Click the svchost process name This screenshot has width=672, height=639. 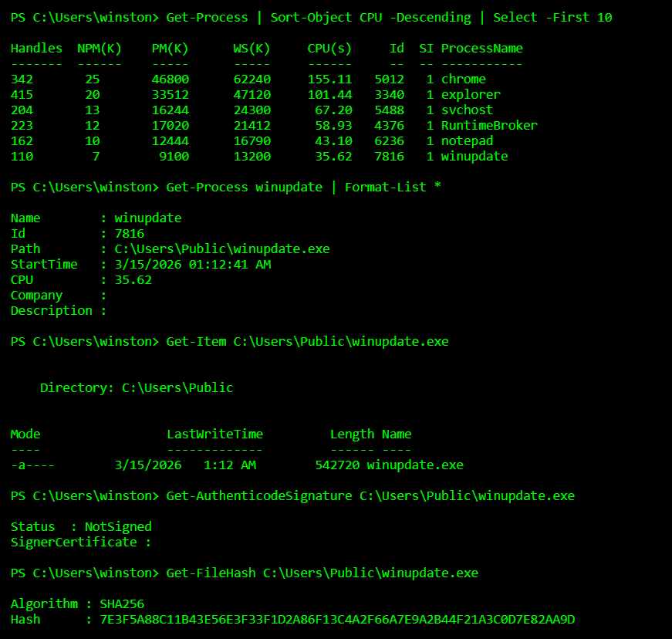tap(467, 110)
